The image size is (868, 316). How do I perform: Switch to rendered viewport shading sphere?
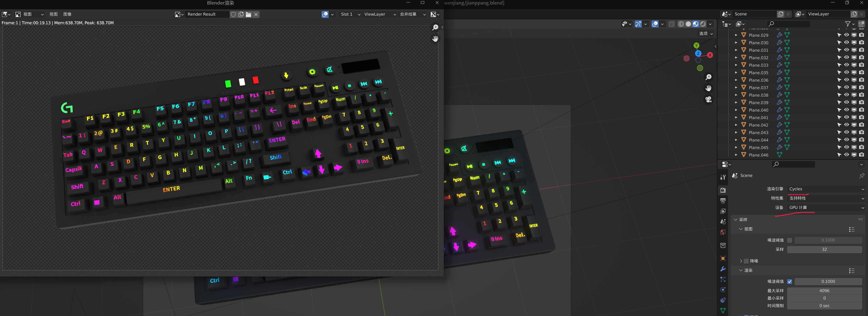click(703, 24)
